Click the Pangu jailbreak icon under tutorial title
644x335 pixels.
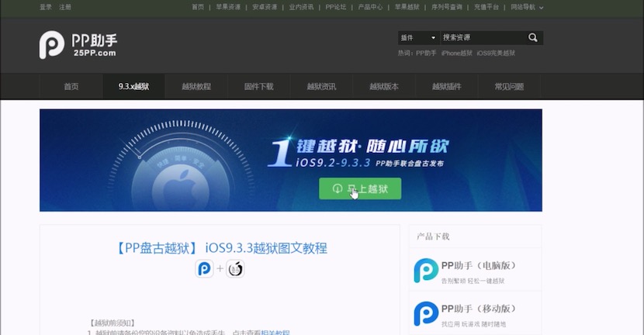(x=235, y=269)
